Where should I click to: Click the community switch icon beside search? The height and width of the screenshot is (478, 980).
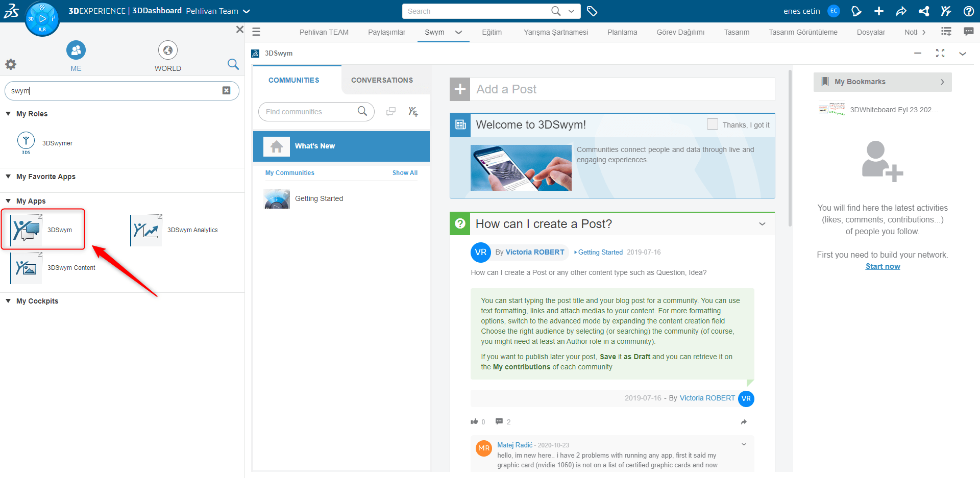[391, 111]
